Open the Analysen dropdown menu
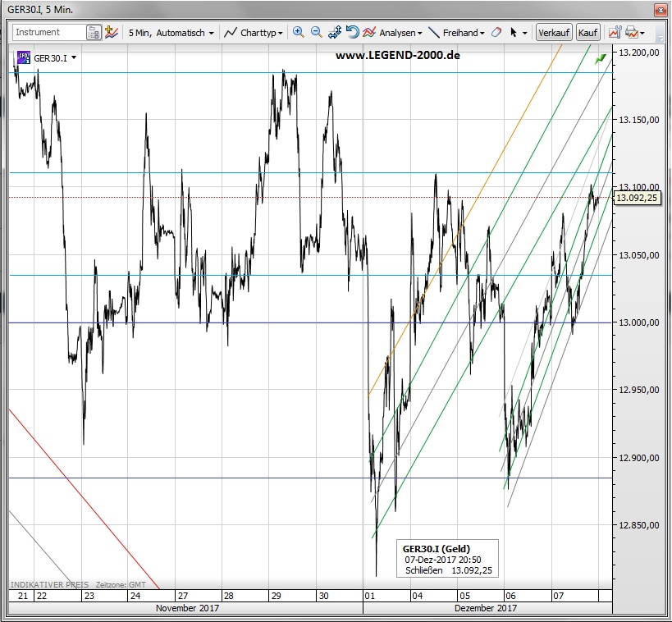This screenshot has width=672, height=622. tap(400, 33)
